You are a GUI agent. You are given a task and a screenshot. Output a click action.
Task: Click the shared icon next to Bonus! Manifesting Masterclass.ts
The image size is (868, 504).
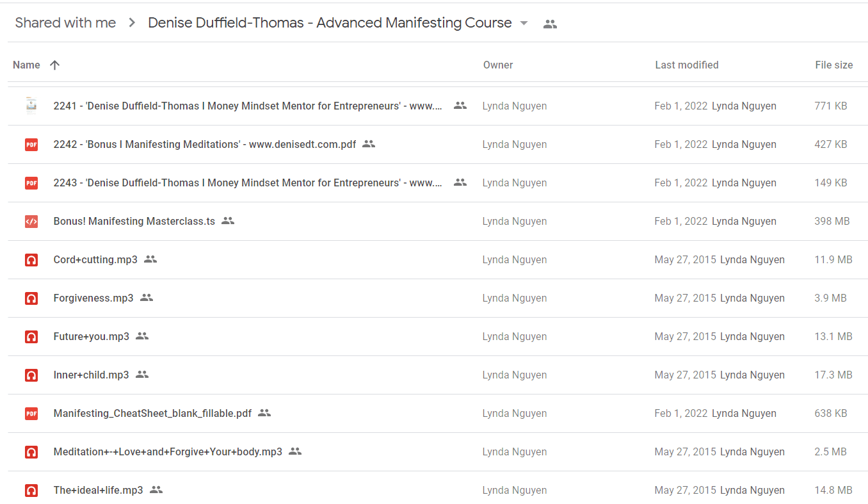(228, 221)
